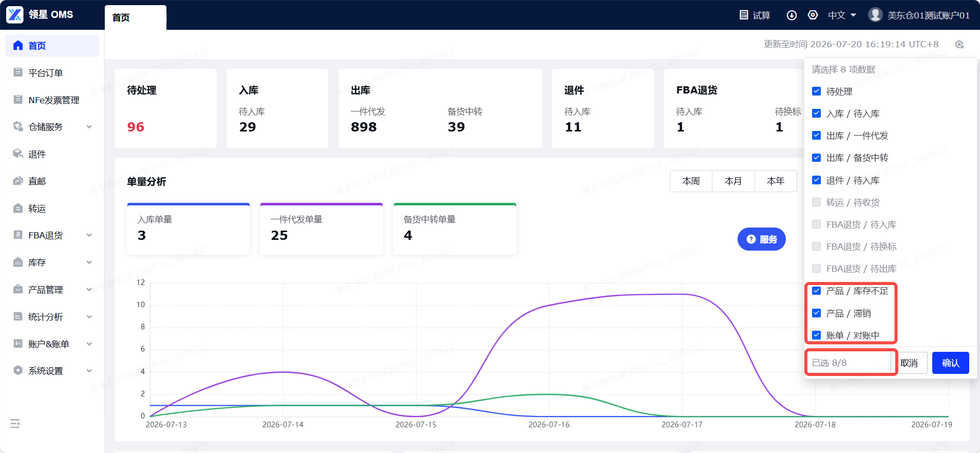Viewport: 980px width, 453px height.
Task: Click the download center icon in header
Action: point(791,15)
